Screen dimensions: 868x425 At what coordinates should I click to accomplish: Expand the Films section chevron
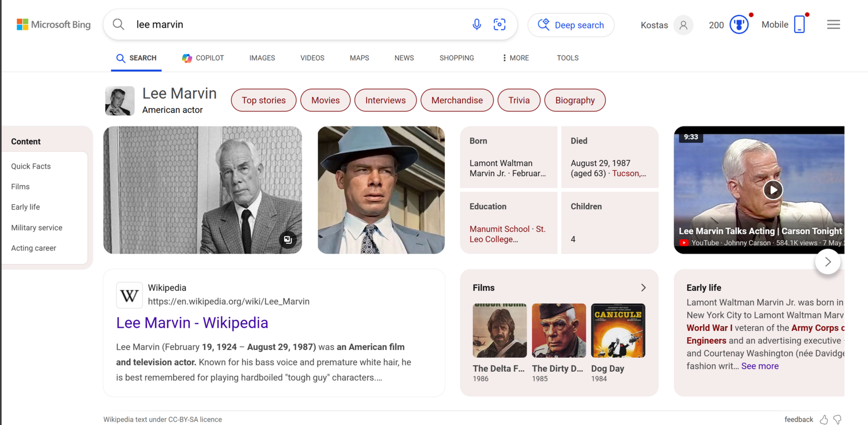[643, 288]
